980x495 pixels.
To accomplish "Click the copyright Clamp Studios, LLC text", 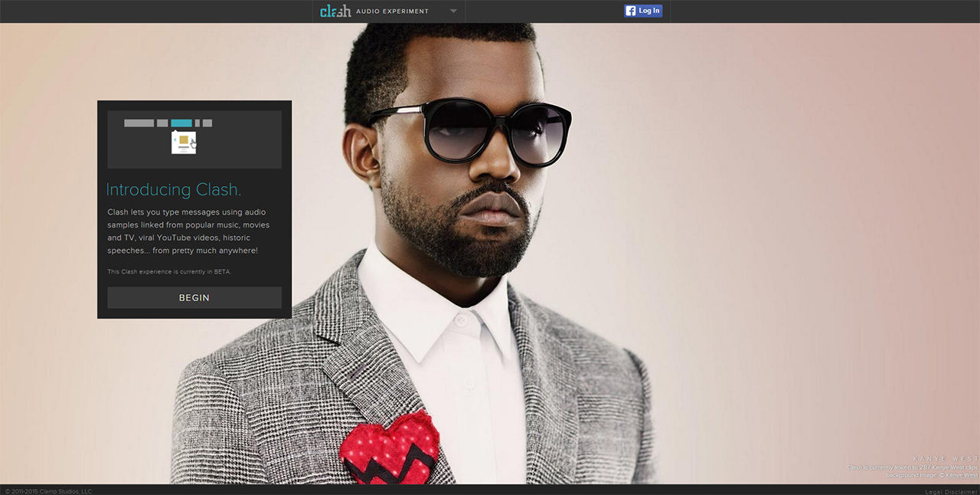I will (x=49, y=491).
